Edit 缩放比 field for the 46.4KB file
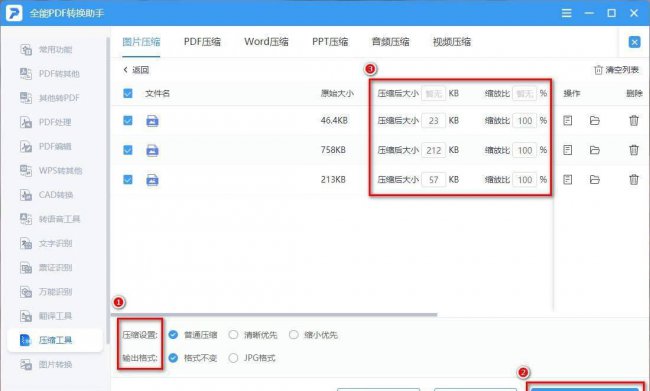Viewport: 650px width, 391px height. coord(525,121)
